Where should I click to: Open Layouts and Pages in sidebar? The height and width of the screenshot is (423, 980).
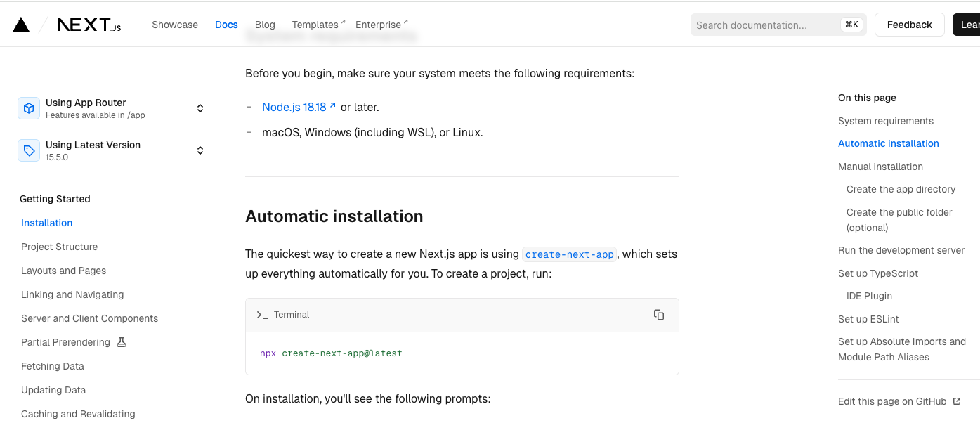click(x=64, y=271)
